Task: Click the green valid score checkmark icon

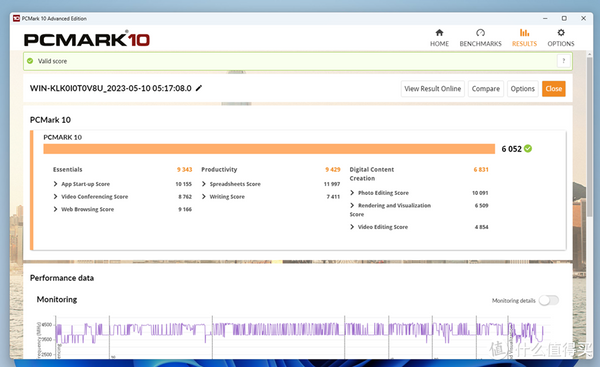Action: click(30, 61)
